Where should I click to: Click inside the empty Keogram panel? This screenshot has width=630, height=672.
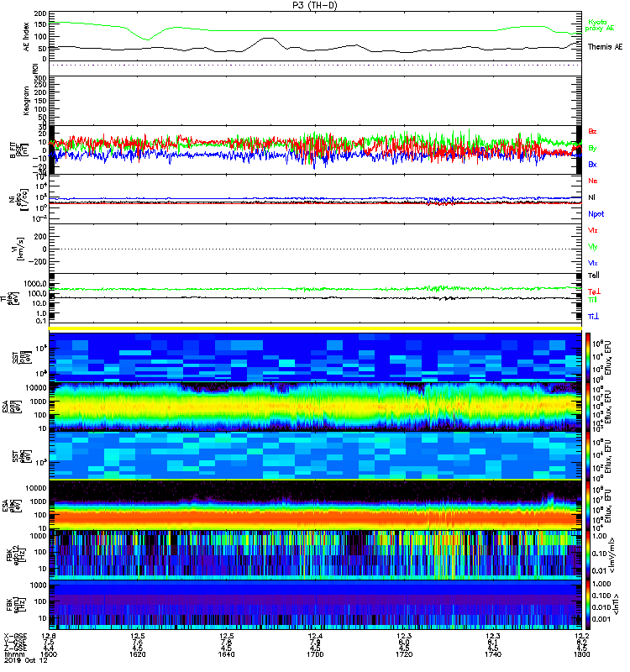[x=316, y=100]
